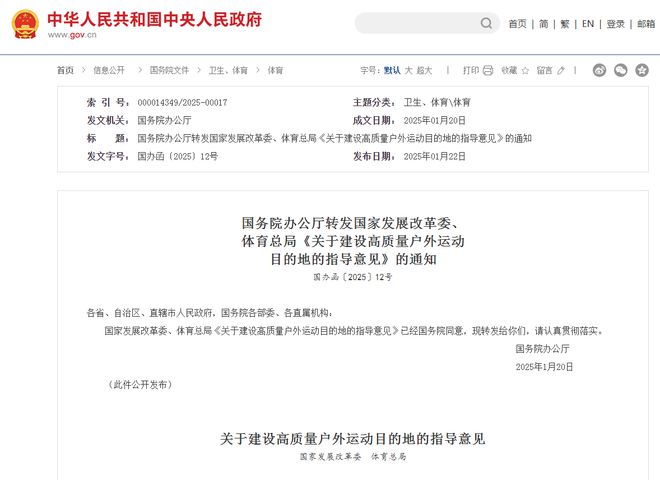The image size is (660, 480).
Task: Open 体育 breadcrumb link
Action: (275, 70)
